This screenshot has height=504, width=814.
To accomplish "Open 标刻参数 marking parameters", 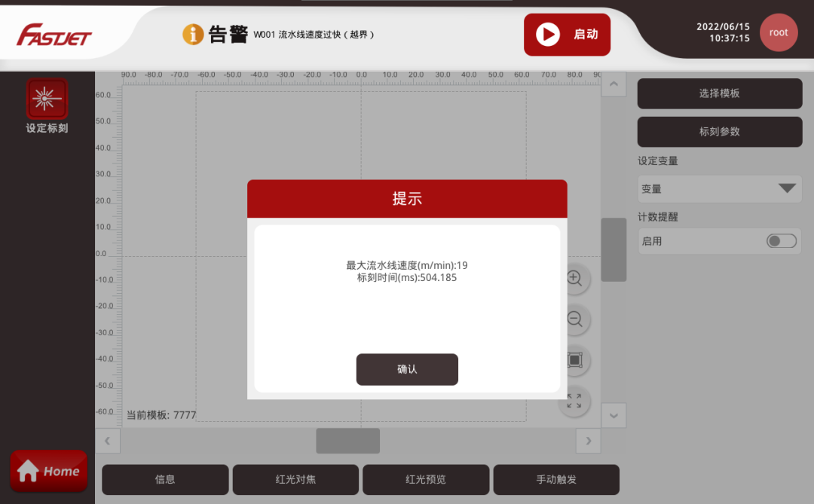I will (x=720, y=132).
